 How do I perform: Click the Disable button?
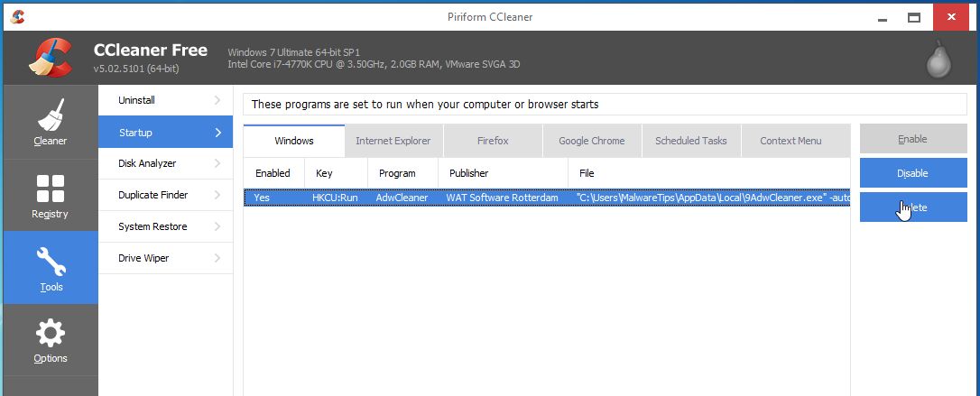coord(913,173)
